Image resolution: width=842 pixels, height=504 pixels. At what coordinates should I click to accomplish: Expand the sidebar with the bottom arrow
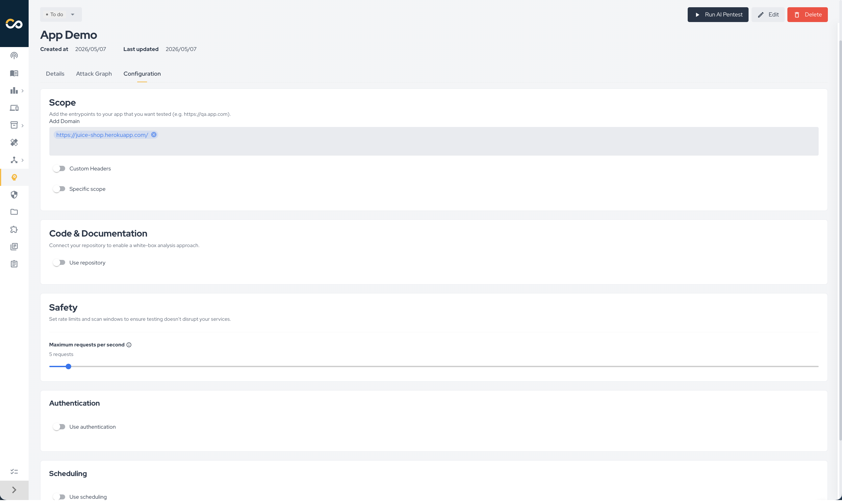click(x=14, y=490)
